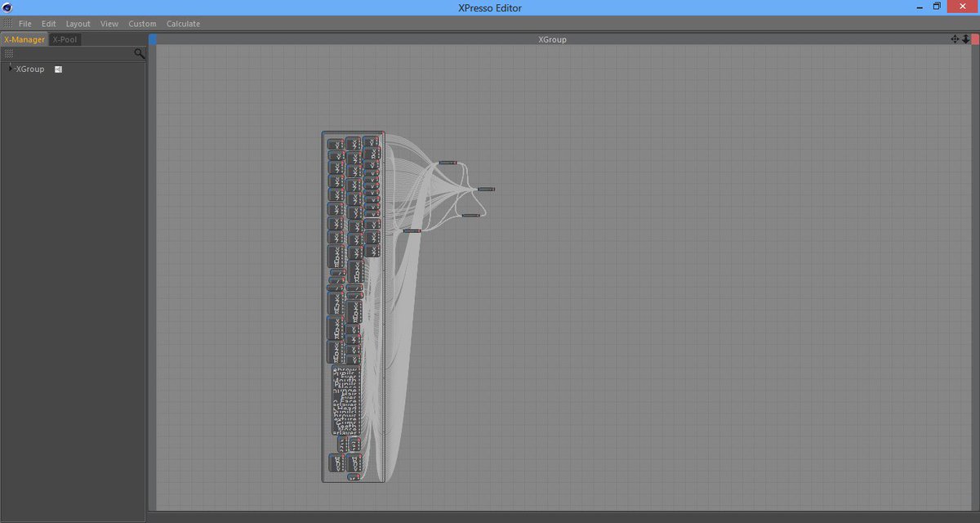Viewport: 980px width, 523px height.
Task: Select XGroup in the X-Manager tree
Action: [x=30, y=69]
